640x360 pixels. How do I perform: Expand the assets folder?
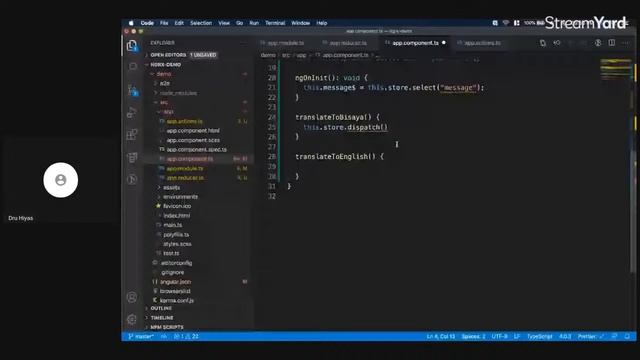pyautogui.click(x=171, y=187)
